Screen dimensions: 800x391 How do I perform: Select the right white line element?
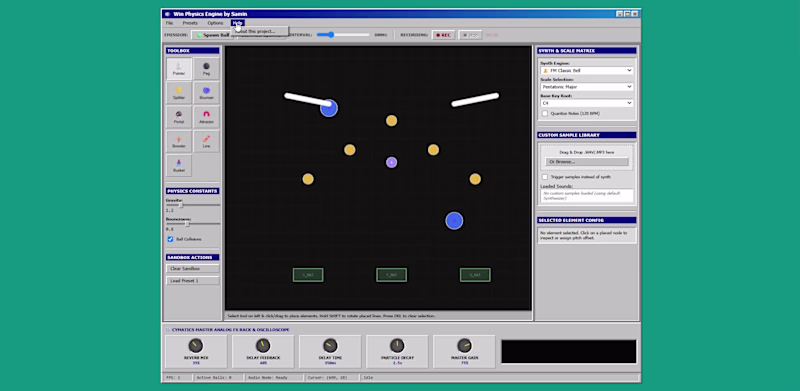tap(475, 100)
